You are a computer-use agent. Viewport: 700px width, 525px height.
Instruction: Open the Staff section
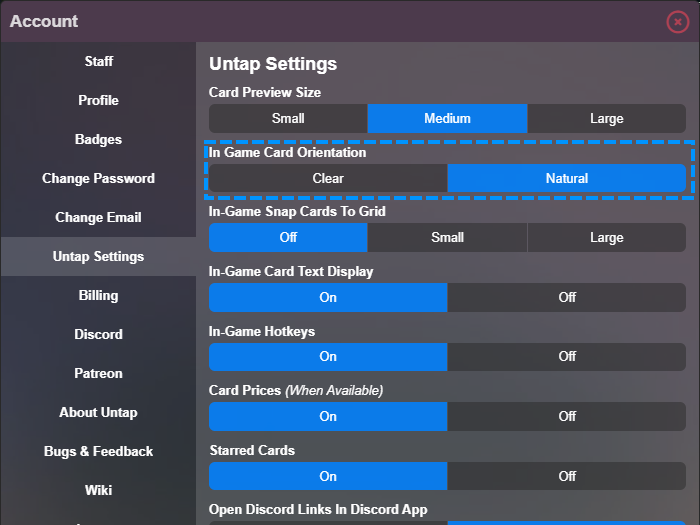pos(98,61)
